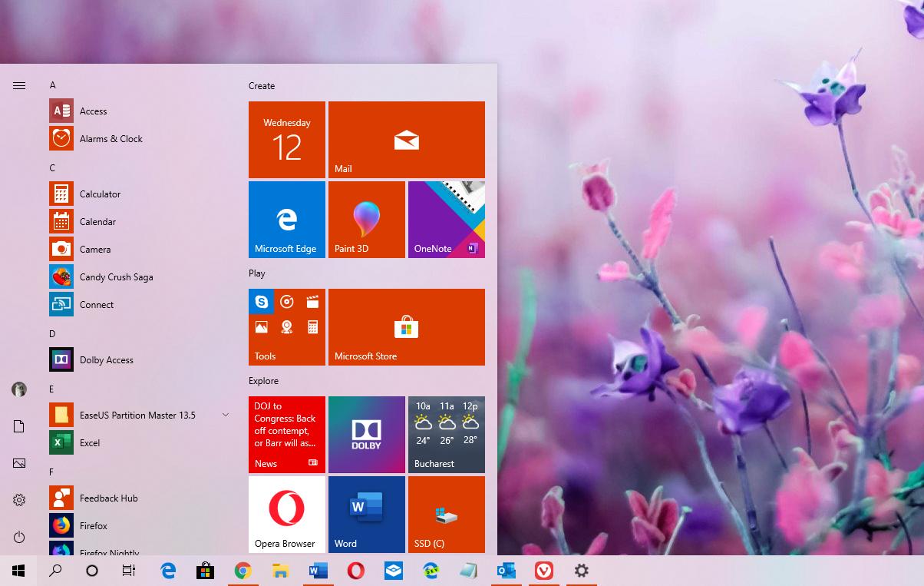This screenshot has height=586, width=924.
Task: Open Edge Dev from the taskbar
Action: pos(431,571)
